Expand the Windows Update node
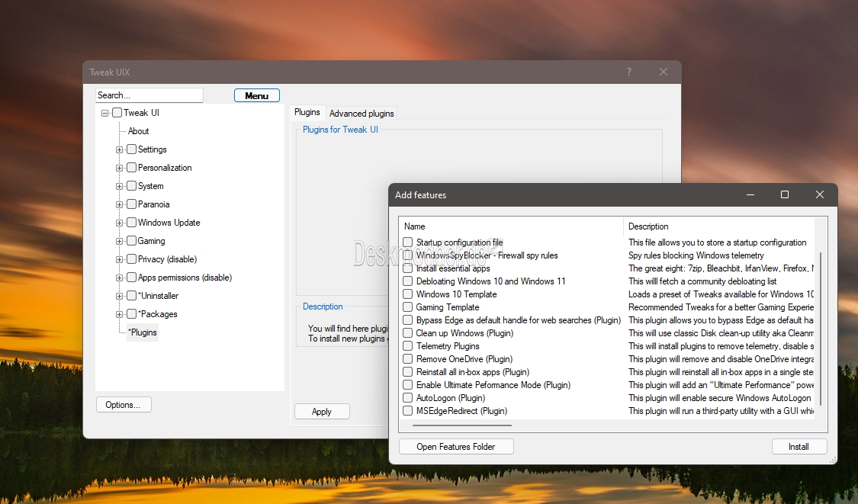The width and height of the screenshot is (858, 504). (119, 223)
